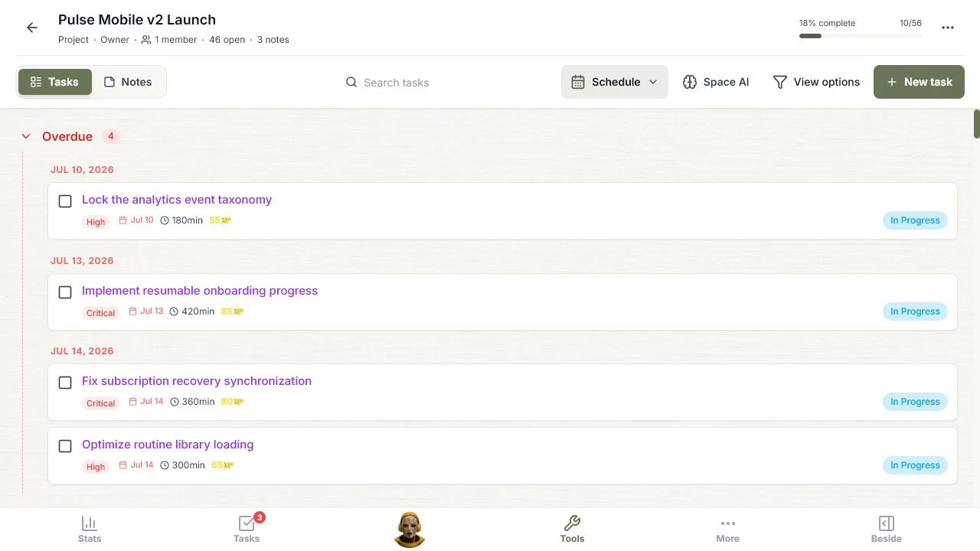Click the Pulse Mobile v2 Launch title
Image resolution: width=980 pixels, height=551 pixels.
(x=137, y=20)
